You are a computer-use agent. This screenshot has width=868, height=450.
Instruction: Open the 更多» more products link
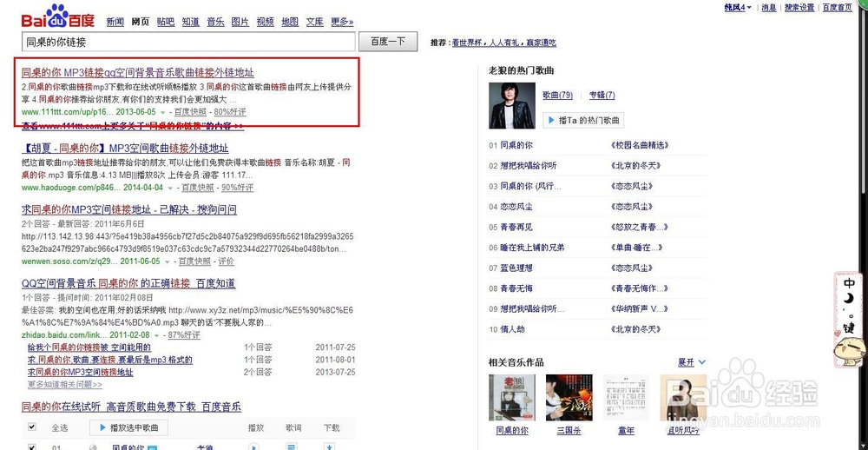[342, 22]
